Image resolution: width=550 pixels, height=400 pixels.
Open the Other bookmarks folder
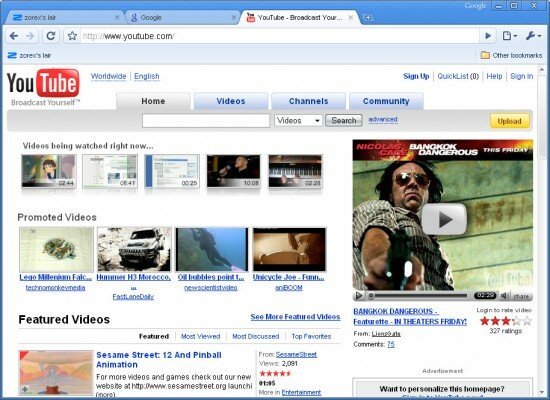click(511, 55)
